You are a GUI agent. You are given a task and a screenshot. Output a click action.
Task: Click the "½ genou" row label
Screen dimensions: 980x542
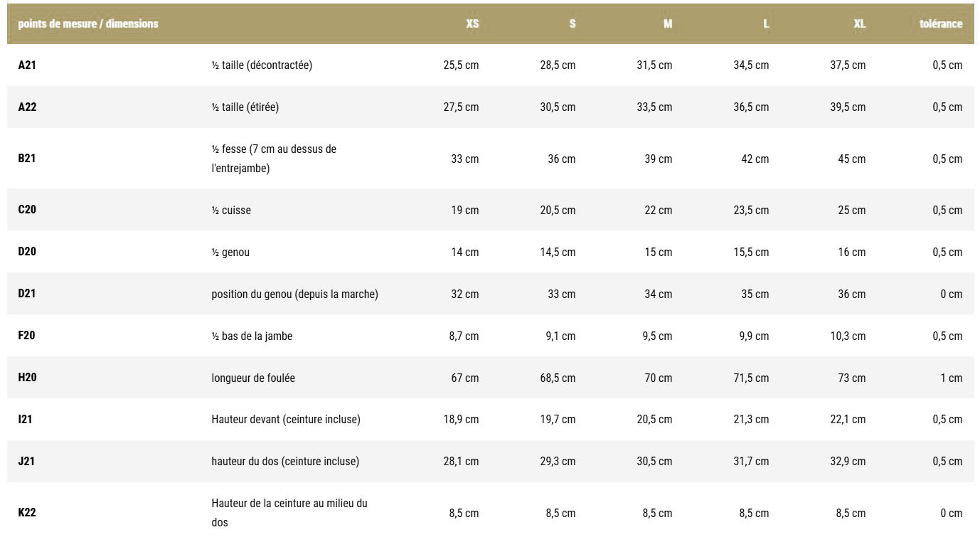230,252
